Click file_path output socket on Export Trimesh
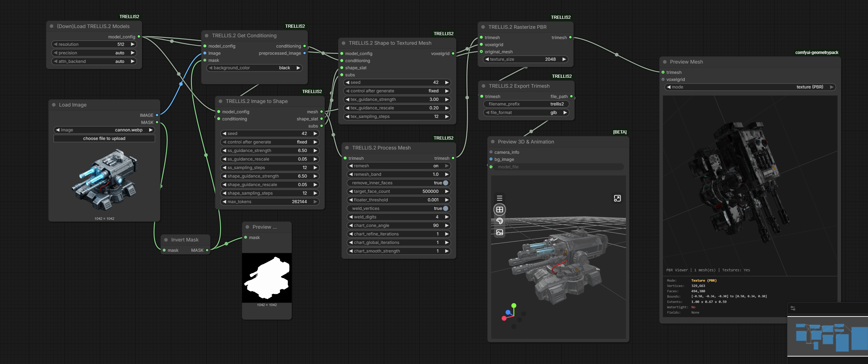 [x=571, y=96]
